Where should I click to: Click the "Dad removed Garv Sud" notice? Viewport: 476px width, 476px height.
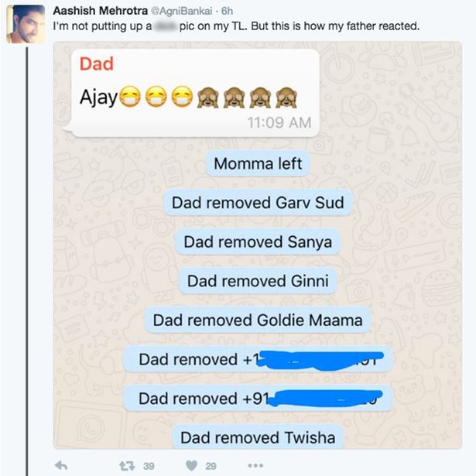click(x=258, y=203)
